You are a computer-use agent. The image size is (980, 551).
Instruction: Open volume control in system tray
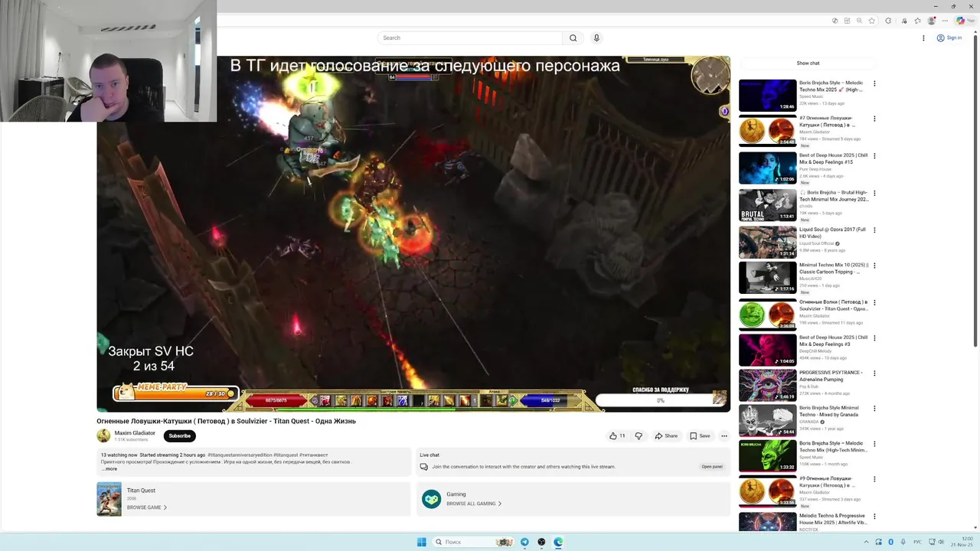(941, 542)
